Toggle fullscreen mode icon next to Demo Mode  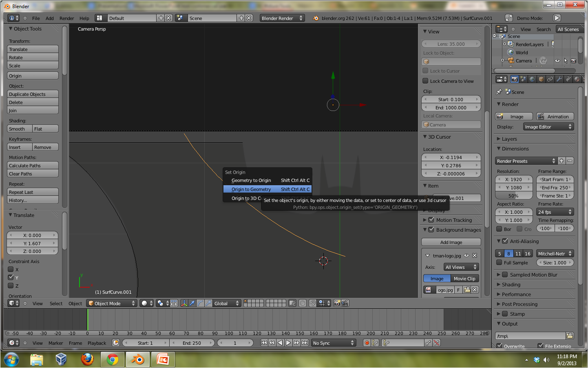(508, 18)
